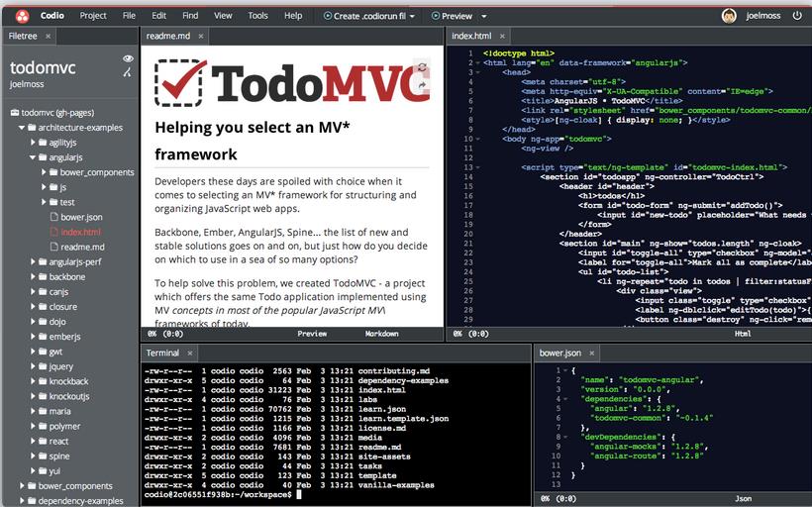This screenshot has width=812, height=507.
Task: Click the Codio logo icon
Action: [22, 16]
